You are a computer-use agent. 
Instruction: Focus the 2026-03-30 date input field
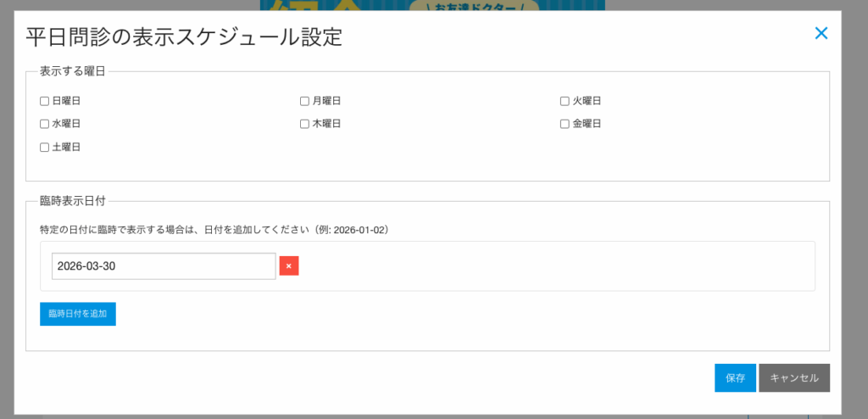pos(164,266)
